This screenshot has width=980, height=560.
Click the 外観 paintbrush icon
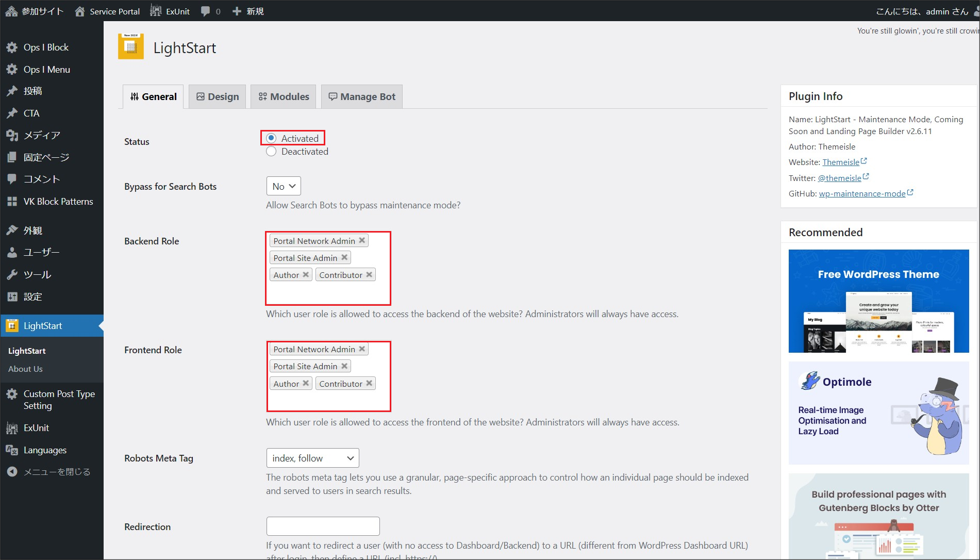pyautogui.click(x=12, y=230)
